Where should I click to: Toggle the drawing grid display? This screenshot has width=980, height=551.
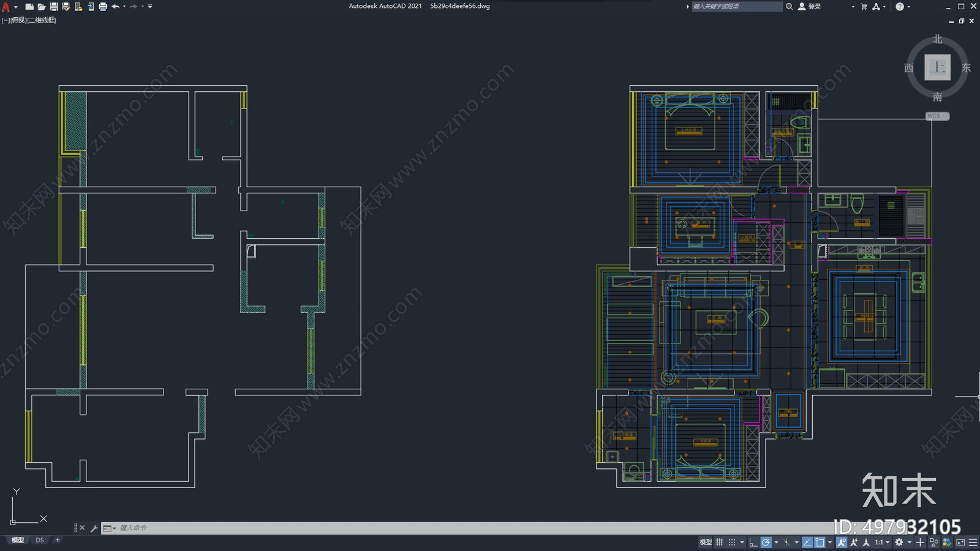[x=719, y=542]
